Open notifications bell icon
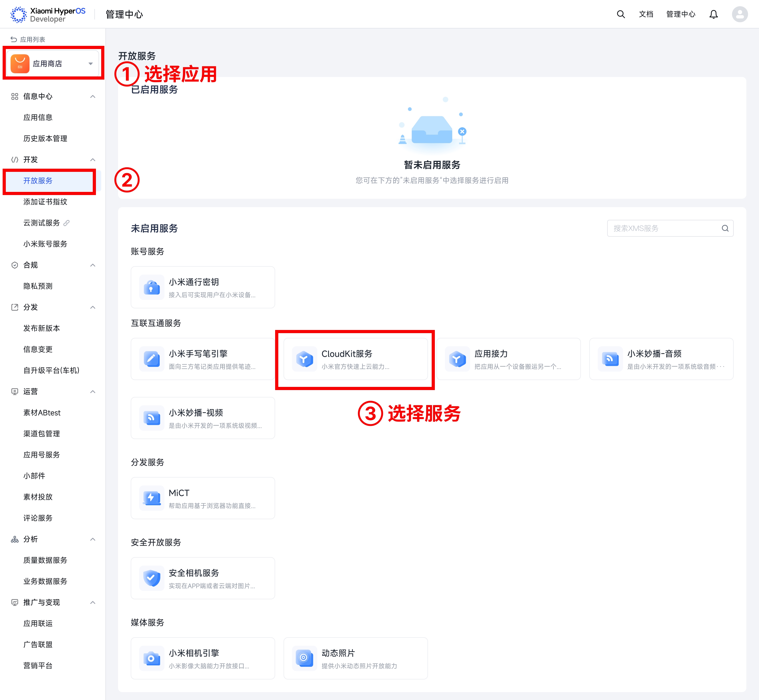Viewport: 759px width, 700px height. click(714, 14)
